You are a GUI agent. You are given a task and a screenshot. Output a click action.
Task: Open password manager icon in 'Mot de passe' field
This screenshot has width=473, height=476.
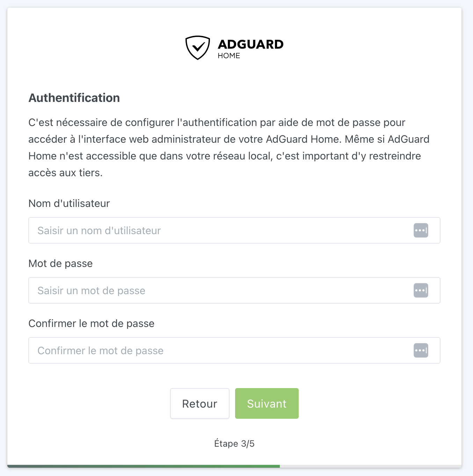[x=421, y=290]
